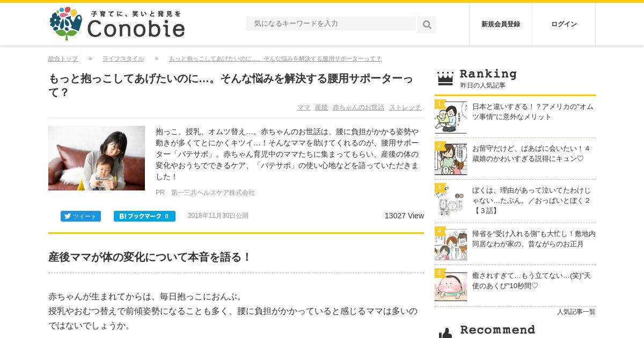Go to ライフスタイル breadcrumb
The height and width of the screenshot is (338, 644).
click(123, 59)
